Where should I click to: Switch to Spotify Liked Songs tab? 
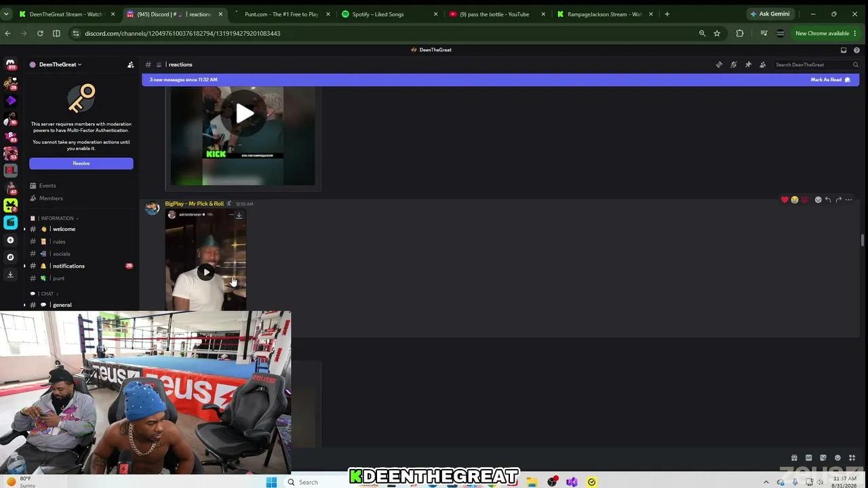pos(390,14)
